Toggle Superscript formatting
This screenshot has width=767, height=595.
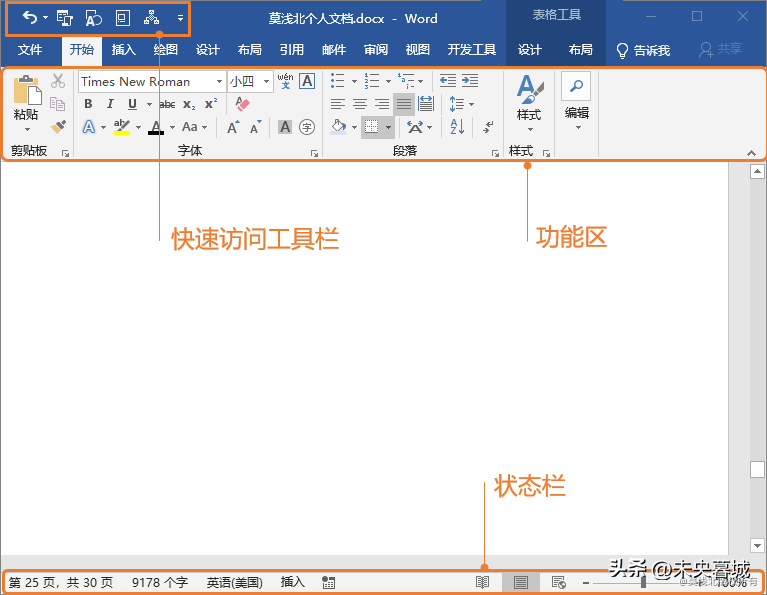coord(211,104)
